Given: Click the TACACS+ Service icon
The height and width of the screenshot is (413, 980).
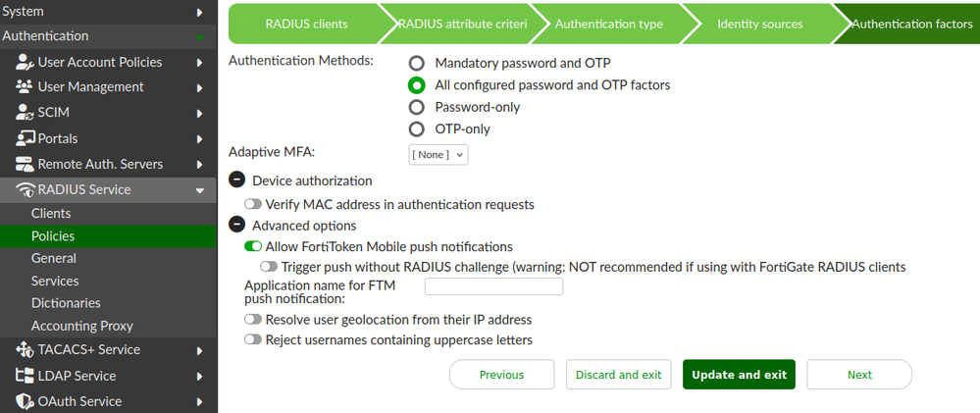Looking at the screenshot, I should coord(25,350).
